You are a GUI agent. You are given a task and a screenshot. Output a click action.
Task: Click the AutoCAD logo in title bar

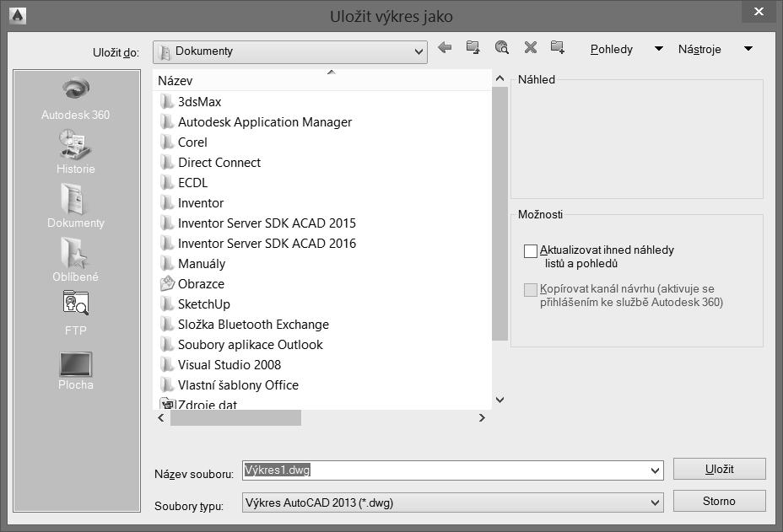coord(18,16)
